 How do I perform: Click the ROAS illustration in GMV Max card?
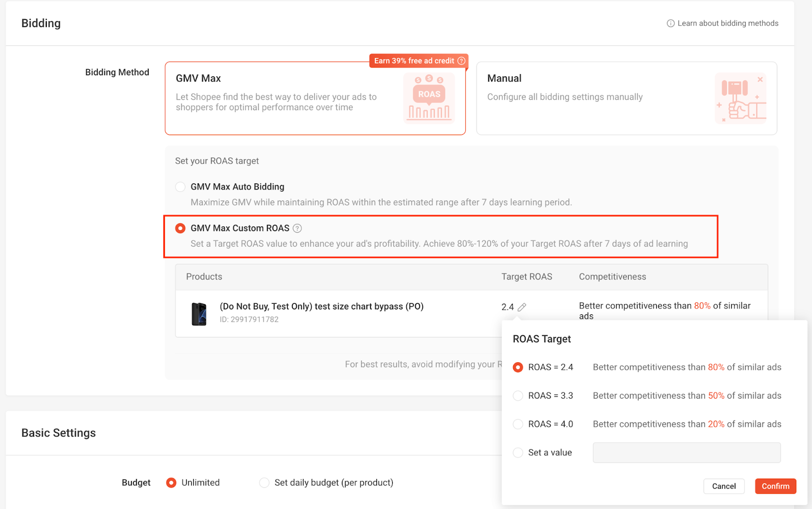429,98
